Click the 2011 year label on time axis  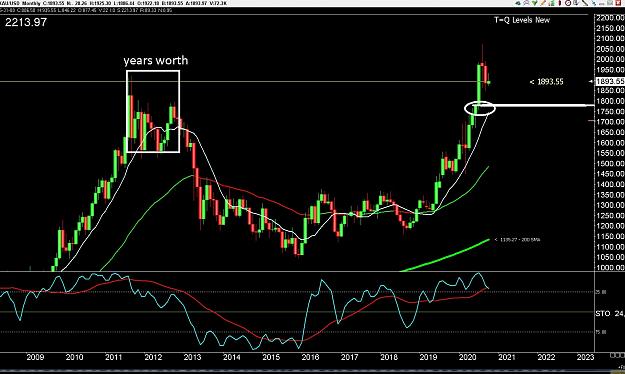[114, 357]
